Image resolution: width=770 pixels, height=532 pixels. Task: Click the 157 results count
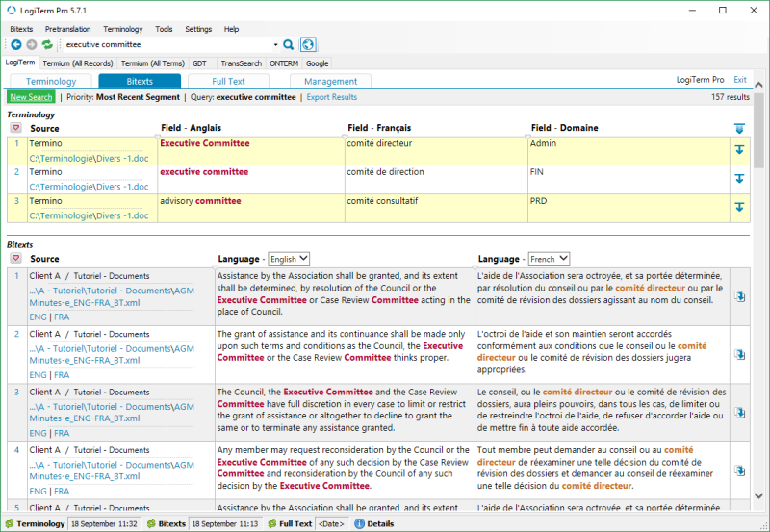pyautogui.click(x=731, y=97)
